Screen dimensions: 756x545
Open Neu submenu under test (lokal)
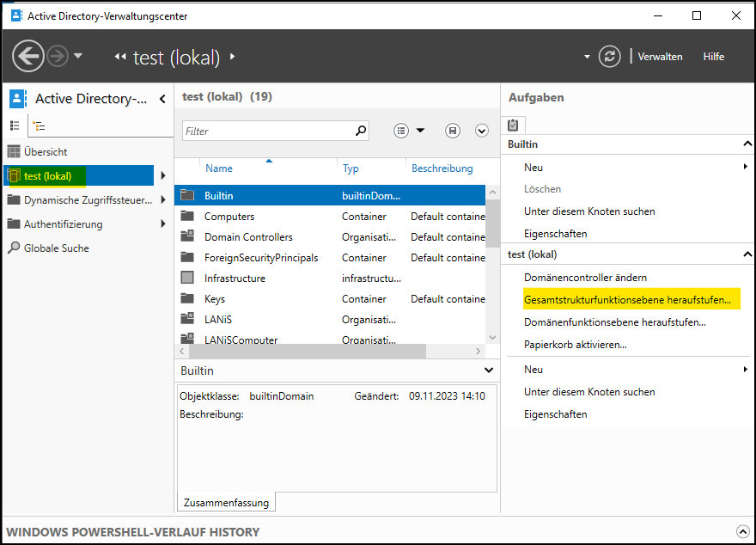coord(636,370)
